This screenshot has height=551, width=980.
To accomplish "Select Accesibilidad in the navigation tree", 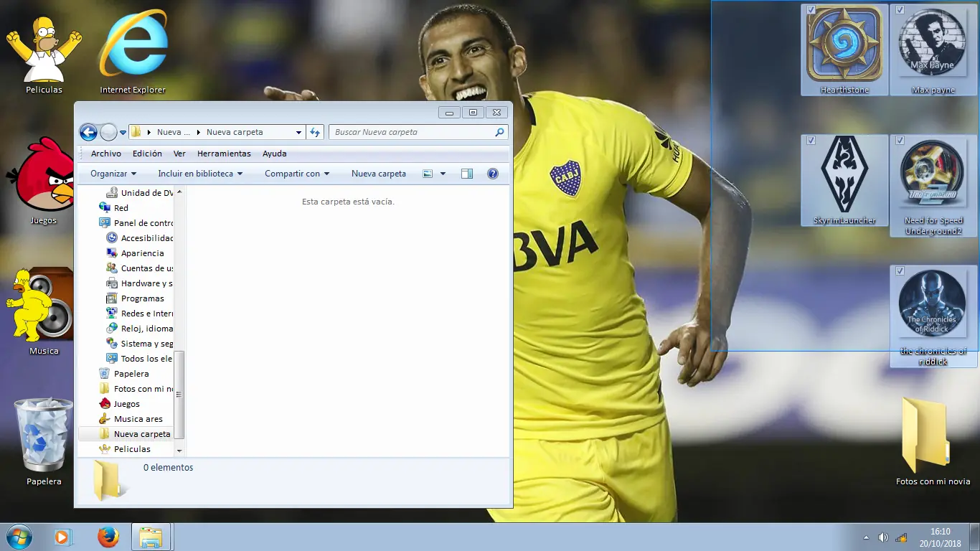I will [147, 238].
